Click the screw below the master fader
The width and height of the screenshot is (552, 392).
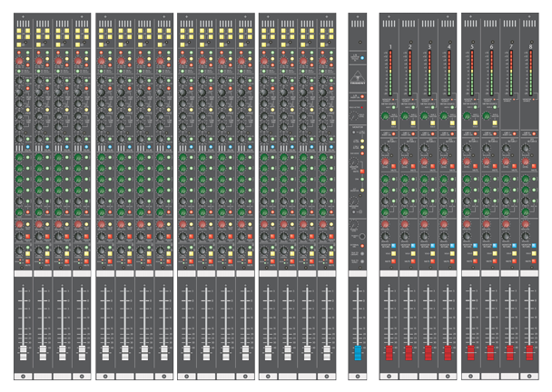pyautogui.click(x=358, y=376)
